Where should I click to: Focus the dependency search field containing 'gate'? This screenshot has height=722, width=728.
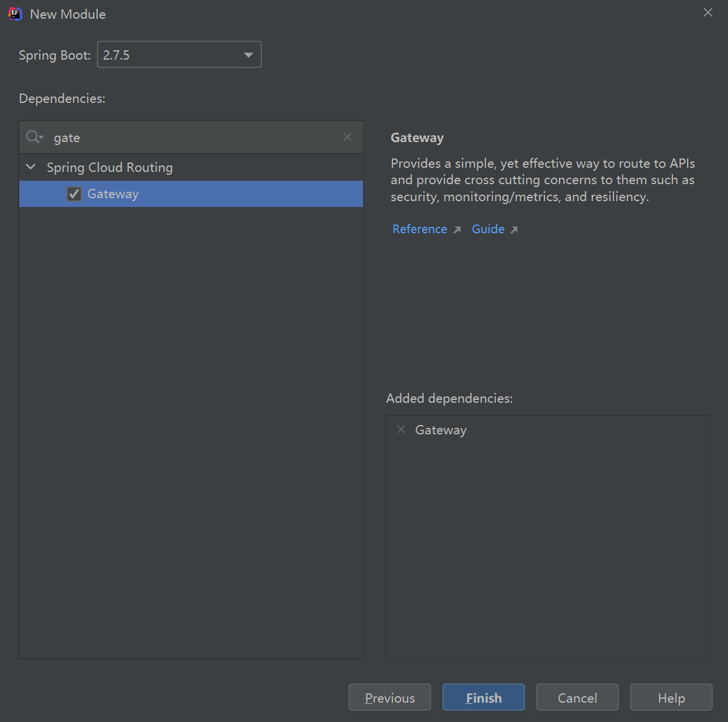[191, 137]
